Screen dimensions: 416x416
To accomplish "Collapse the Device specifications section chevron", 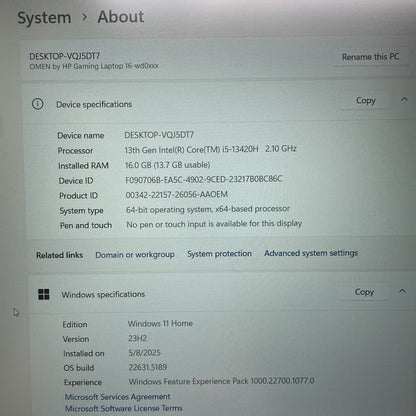I will (404, 99).
